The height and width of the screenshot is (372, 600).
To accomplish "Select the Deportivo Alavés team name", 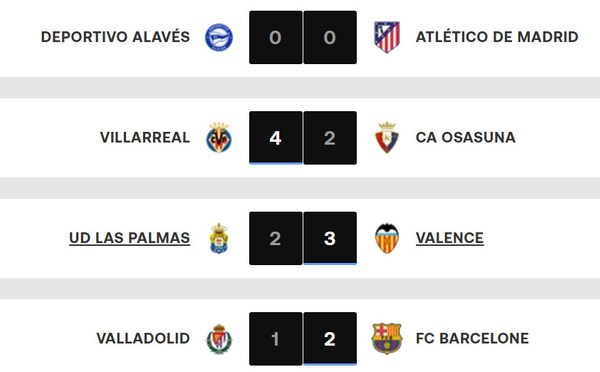I will pyautogui.click(x=115, y=37).
